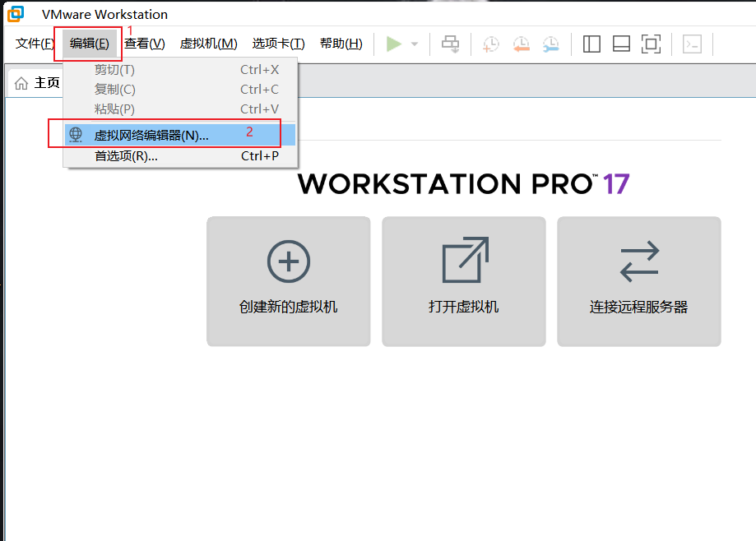Open console view terminal icon
Screen dimensions: 756x541
[x=693, y=44]
